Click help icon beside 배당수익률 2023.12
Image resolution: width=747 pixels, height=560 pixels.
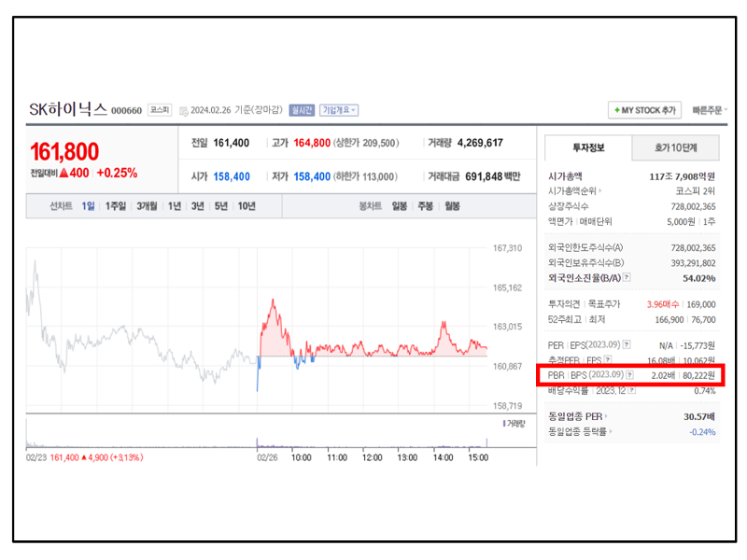(x=632, y=390)
